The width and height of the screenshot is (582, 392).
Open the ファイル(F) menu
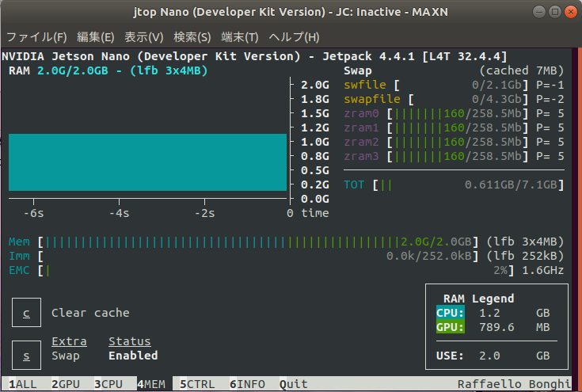pos(36,37)
